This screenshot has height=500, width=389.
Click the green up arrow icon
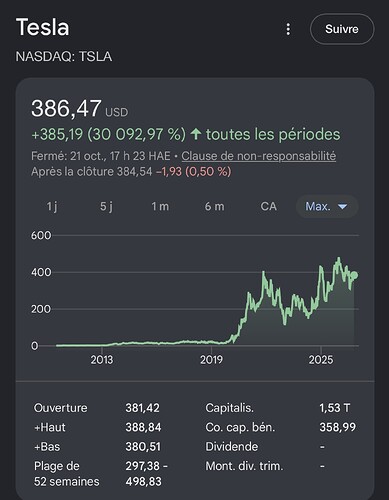(x=196, y=134)
